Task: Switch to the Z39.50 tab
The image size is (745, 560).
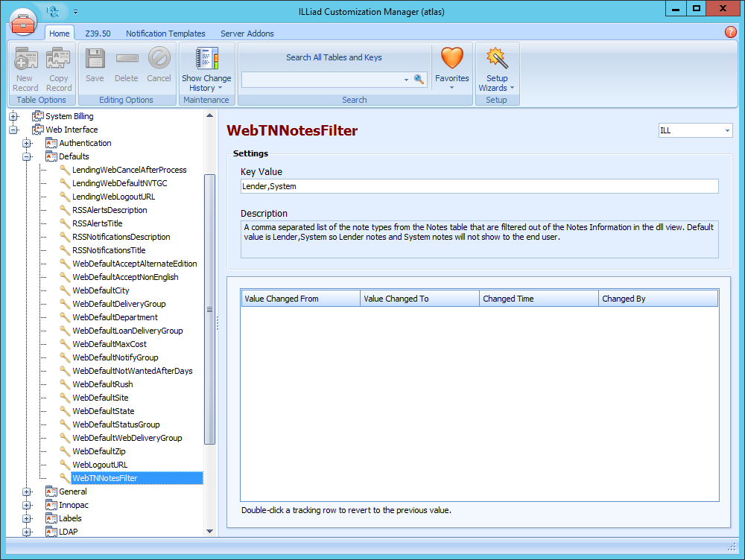Action: (x=98, y=34)
